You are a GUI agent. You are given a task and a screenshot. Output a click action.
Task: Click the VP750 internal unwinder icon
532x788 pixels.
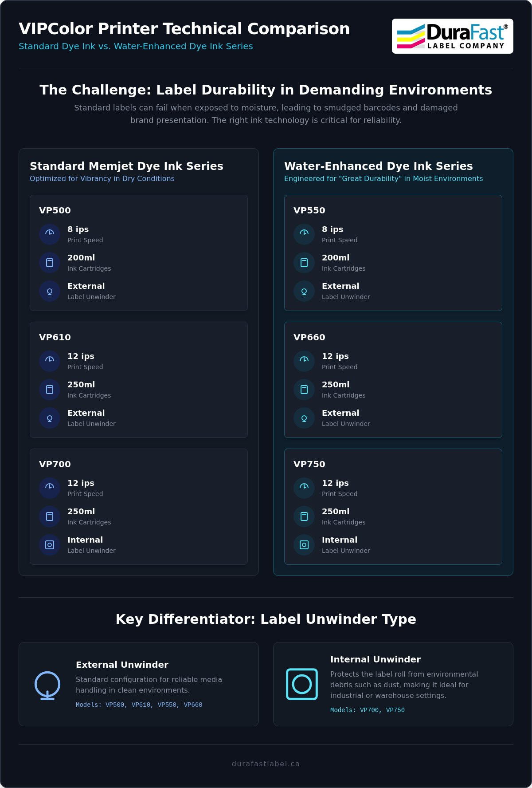pos(304,545)
